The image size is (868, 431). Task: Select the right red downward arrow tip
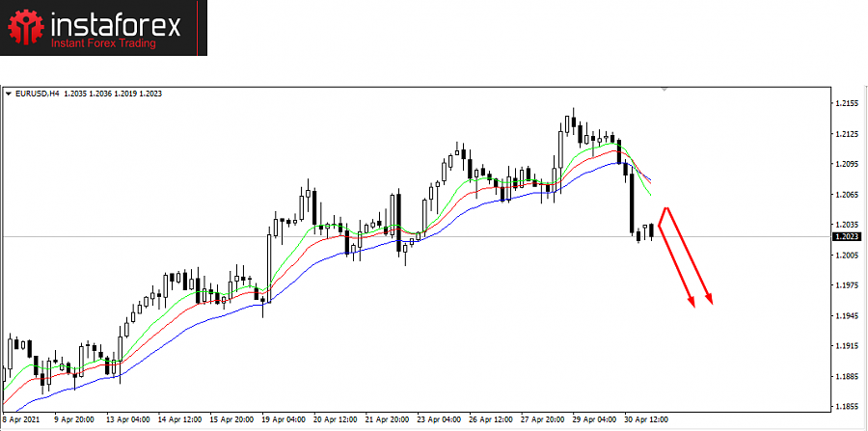(x=711, y=302)
